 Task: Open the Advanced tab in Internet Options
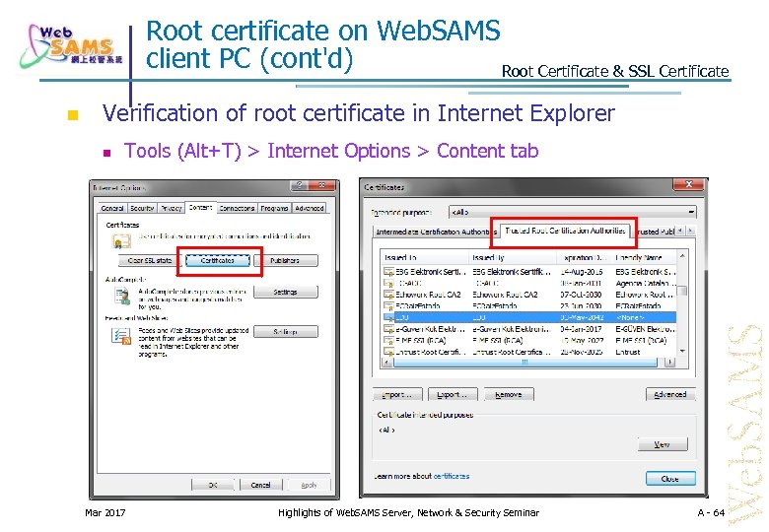[310, 208]
